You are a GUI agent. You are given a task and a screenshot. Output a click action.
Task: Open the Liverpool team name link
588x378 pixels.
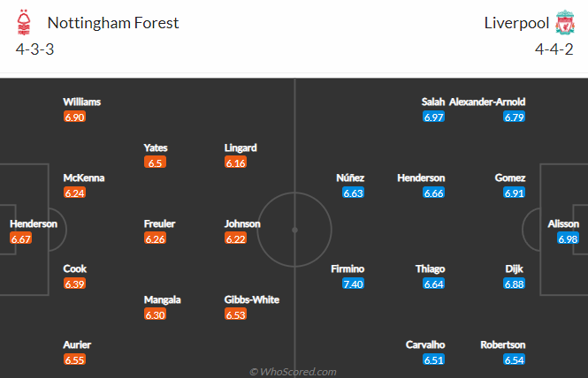coord(516,23)
